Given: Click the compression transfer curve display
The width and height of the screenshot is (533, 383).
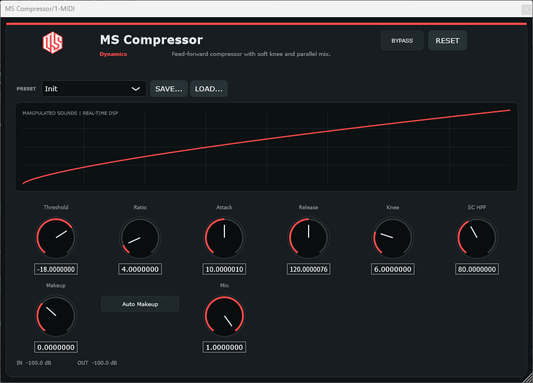Looking at the screenshot, I should [266, 147].
